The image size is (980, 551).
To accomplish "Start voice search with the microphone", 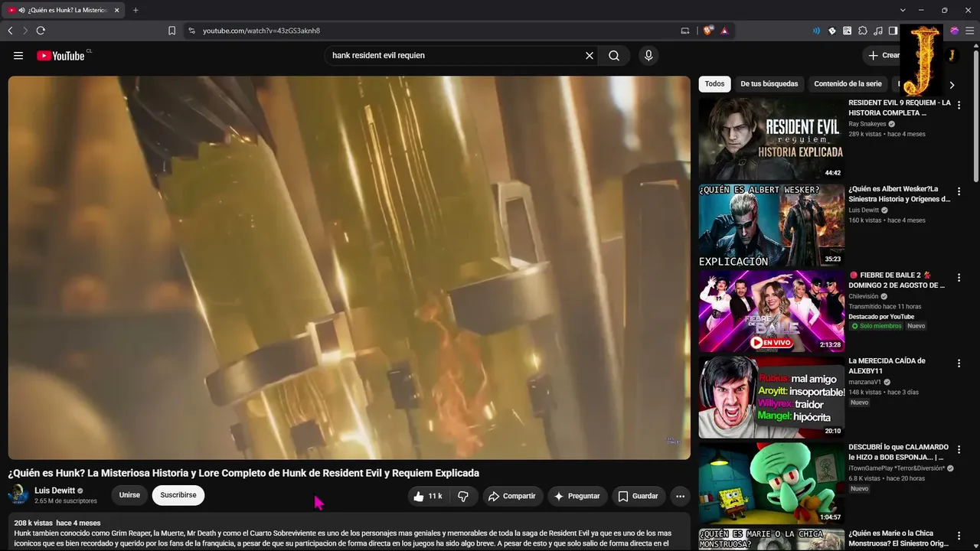I will tap(648, 56).
